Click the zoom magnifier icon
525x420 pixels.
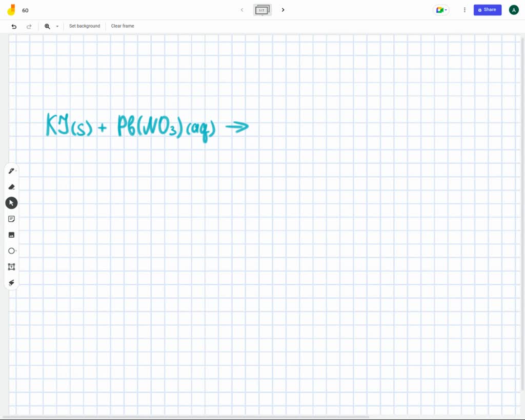[x=47, y=26]
